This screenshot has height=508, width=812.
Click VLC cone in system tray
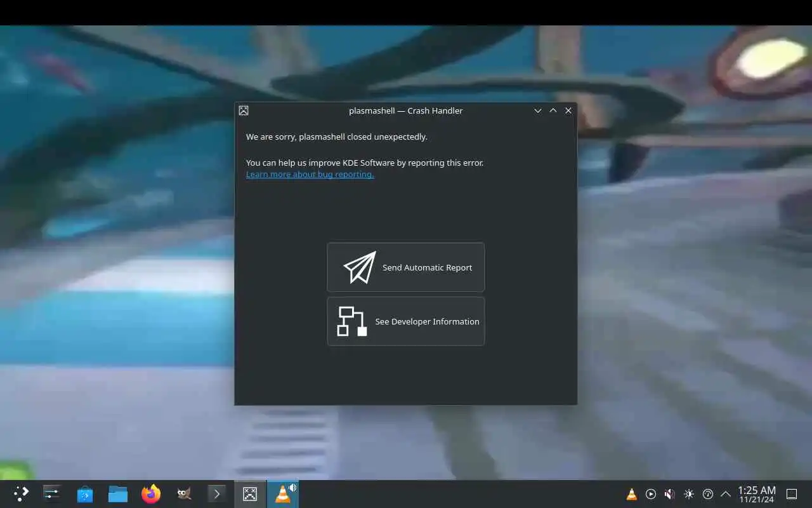[x=632, y=494]
